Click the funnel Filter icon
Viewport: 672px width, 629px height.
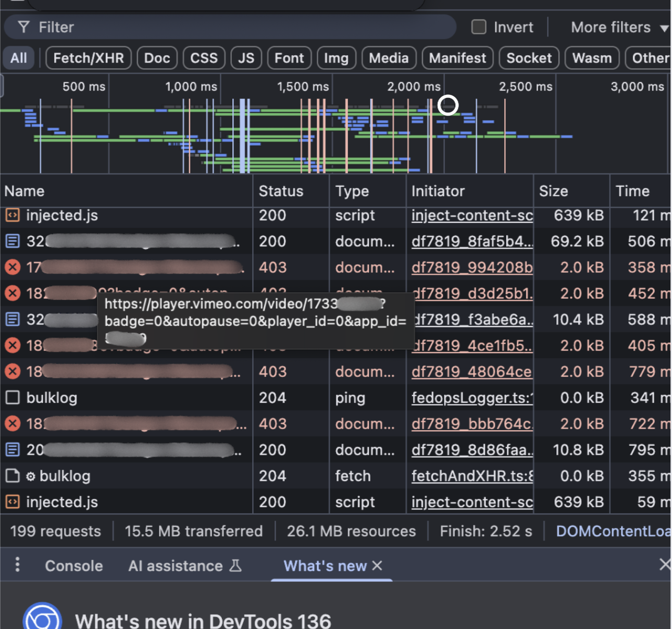pyautogui.click(x=23, y=27)
